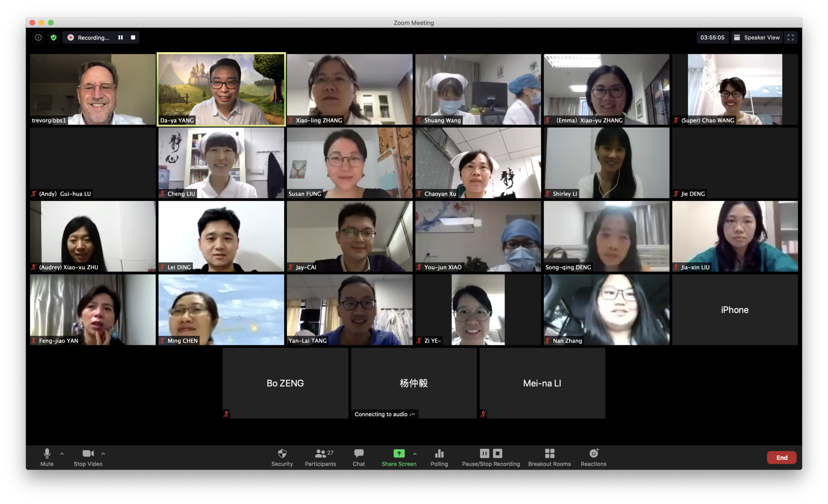Viewport: 828px width, 504px height.
Task: Select the Song-qing DENG video tile
Action: (606, 236)
